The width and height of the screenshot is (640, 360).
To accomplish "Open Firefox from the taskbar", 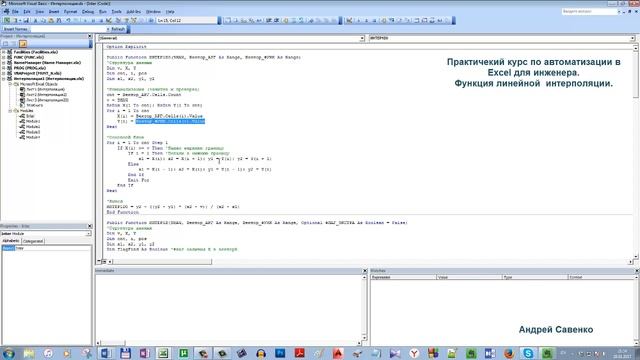I will (509, 353).
